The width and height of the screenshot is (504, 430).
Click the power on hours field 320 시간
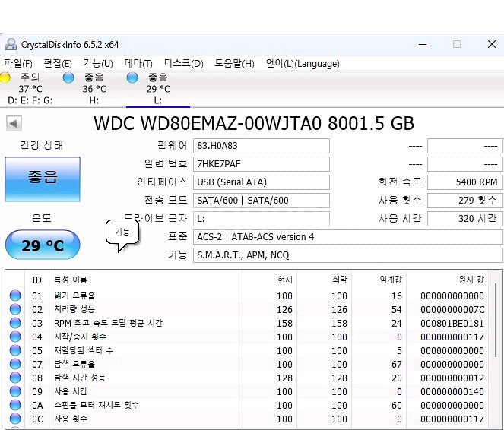coord(464,219)
